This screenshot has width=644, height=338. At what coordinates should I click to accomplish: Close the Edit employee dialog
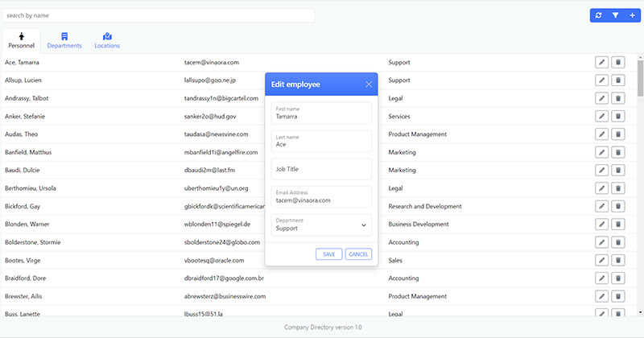[x=369, y=84]
